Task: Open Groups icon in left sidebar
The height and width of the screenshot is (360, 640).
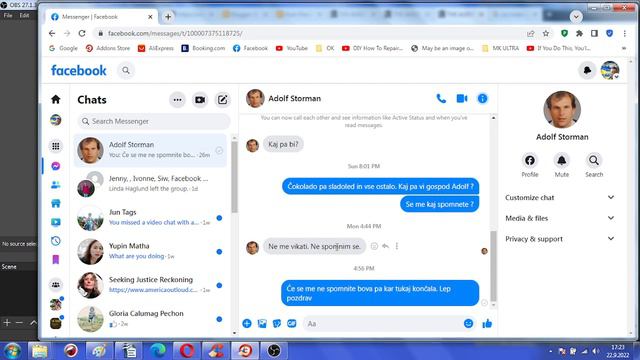Action: [x=56, y=284]
